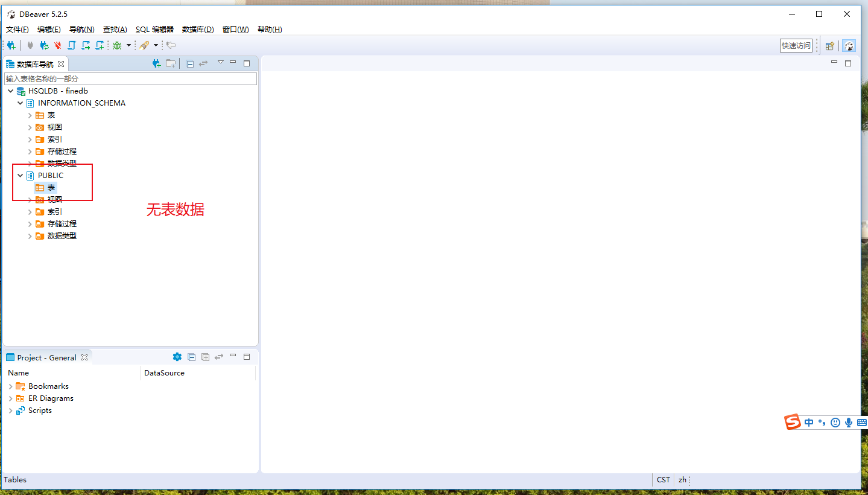Open the dropdown arrow next to Debug bug
This screenshot has width=868, height=495.
128,45
